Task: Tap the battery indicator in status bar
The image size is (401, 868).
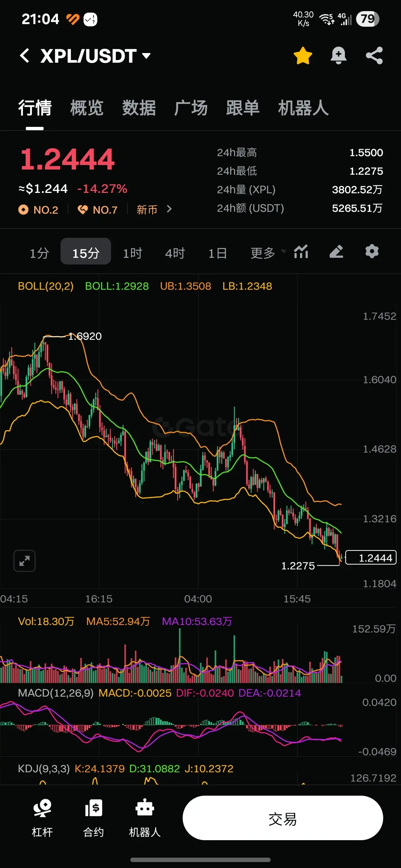Action: coord(368,19)
